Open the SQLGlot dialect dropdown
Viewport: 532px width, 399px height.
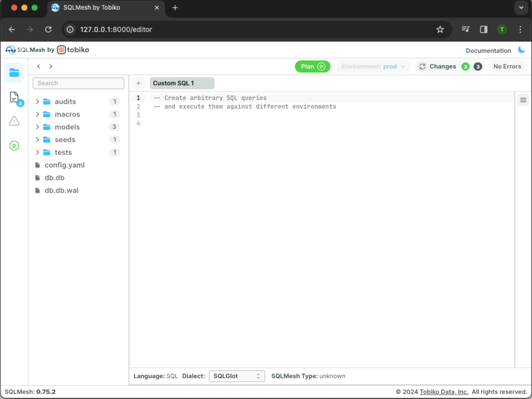click(237, 376)
